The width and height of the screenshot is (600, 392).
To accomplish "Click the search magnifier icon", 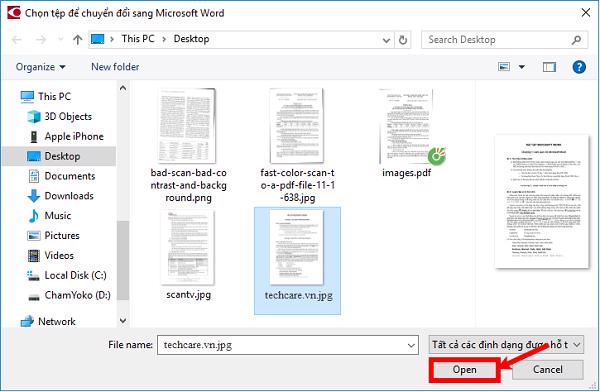I will click(576, 40).
